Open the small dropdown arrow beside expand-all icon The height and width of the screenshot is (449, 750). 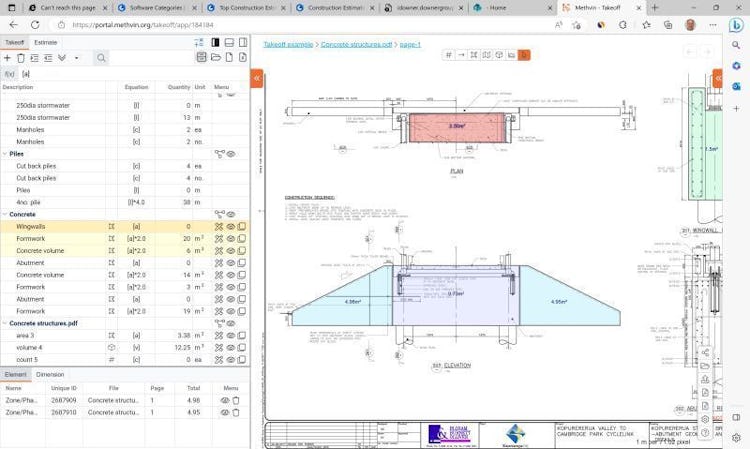pyautogui.click(x=77, y=58)
